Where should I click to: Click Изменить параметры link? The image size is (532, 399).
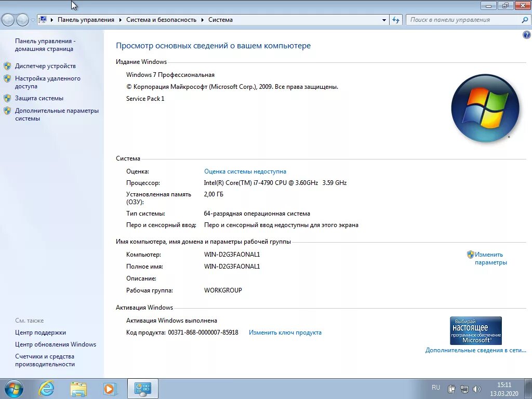[490, 258]
